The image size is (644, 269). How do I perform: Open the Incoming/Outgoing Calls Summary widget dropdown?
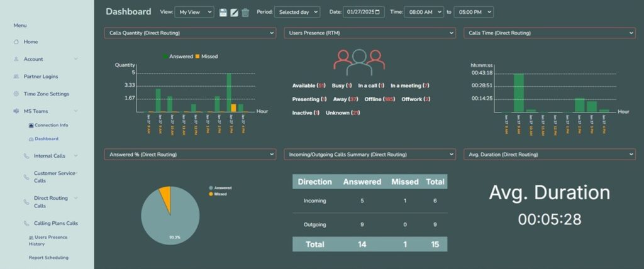point(370,155)
